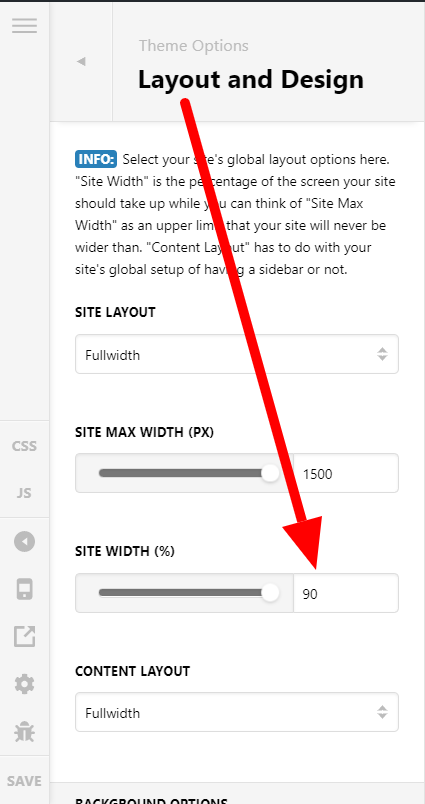425x804 pixels.
Task: Open the JS editor
Action: pyautogui.click(x=25, y=493)
